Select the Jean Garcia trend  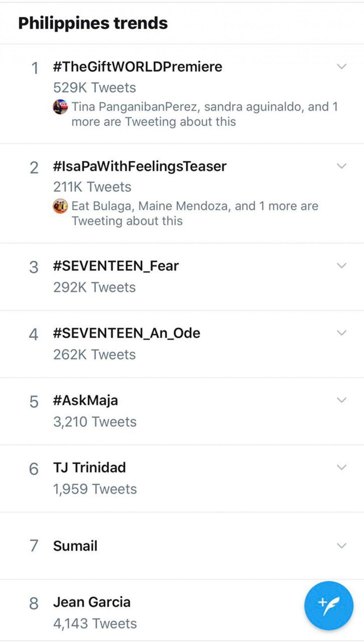[x=92, y=602]
